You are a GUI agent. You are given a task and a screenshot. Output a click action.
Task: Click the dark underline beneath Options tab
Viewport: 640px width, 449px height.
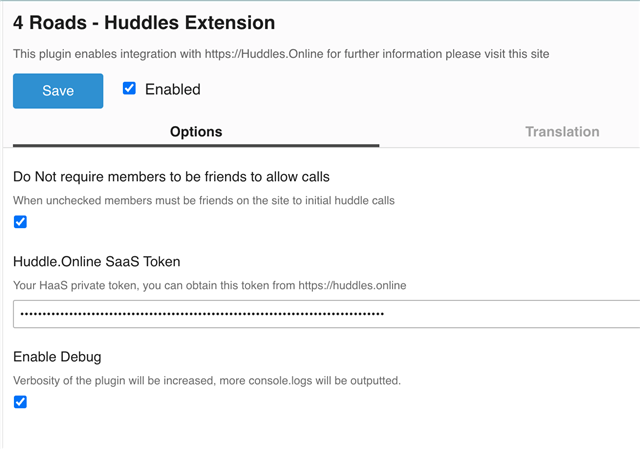tap(196, 146)
